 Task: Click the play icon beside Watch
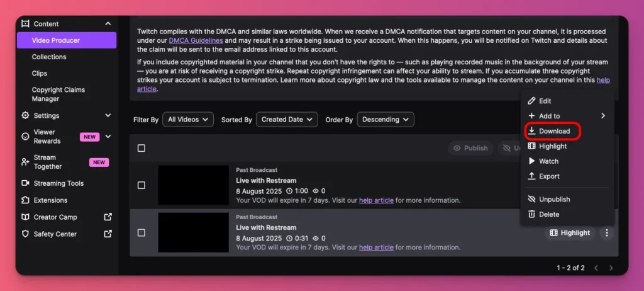coord(531,161)
